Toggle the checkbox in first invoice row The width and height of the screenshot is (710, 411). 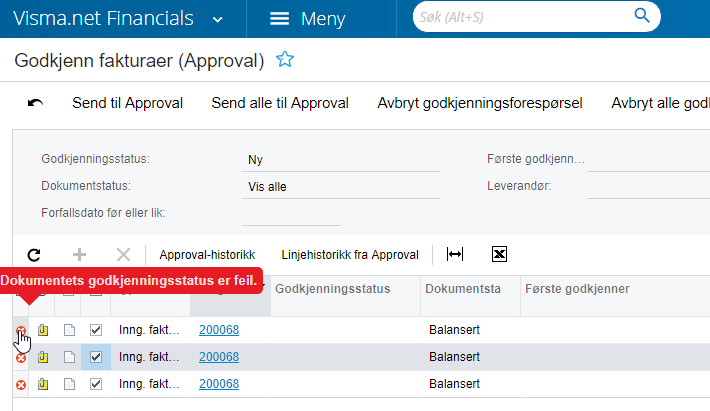[96, 329]
